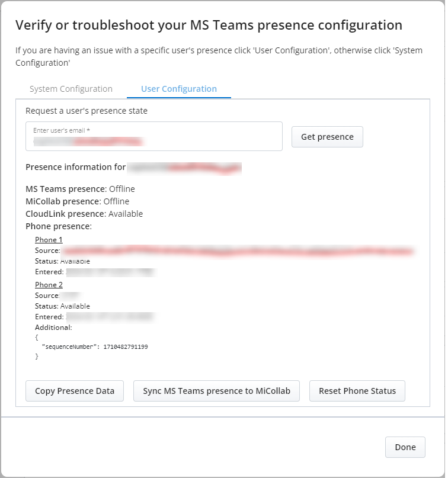Click the dialog title heading text
Image resolution: width=448 pixels, height=478 pixels.
pyautogui.click(x=209, y=25)
